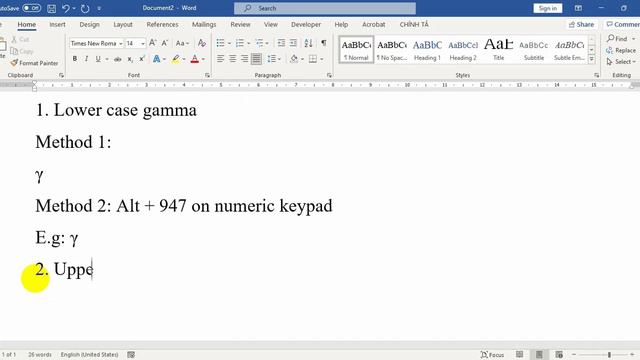Viewport: 640px width, 360px height.
Task: Apply yellow text highlight color
Action: click(x=176, y=59)
